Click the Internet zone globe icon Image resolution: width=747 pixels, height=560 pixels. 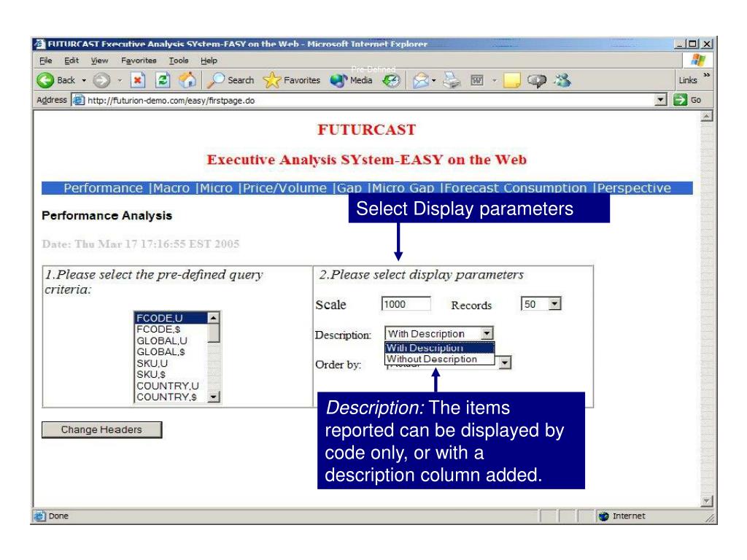603,516
